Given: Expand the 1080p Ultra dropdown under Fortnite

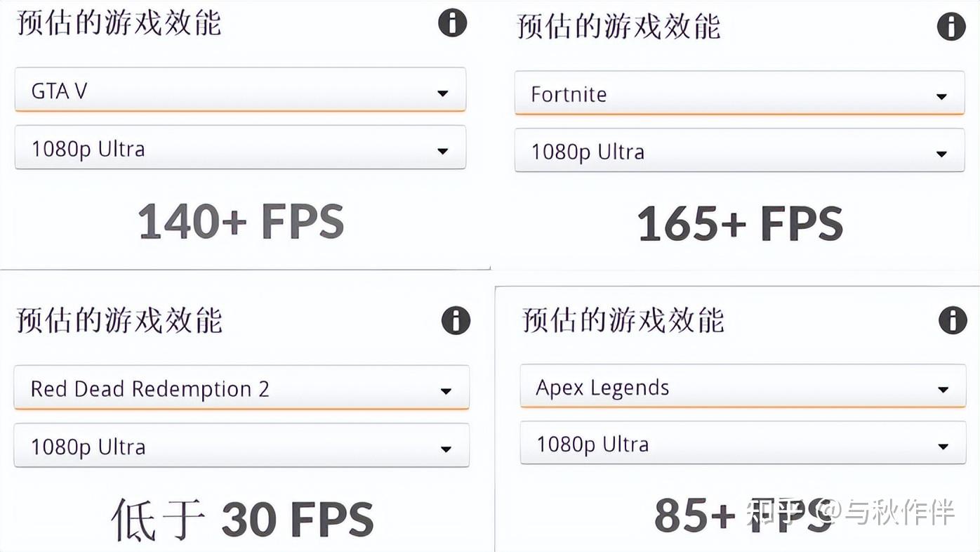Looking at the screenshot, I should click(739, 152).
